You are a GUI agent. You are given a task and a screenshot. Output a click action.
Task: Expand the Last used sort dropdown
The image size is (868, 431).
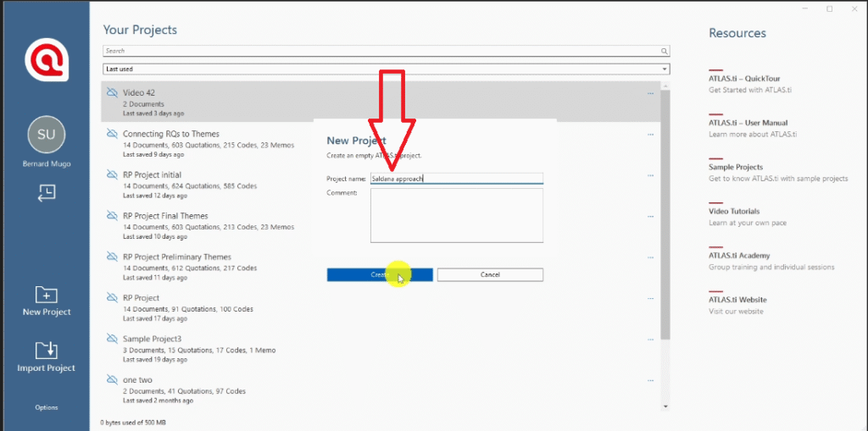(665, 69)
